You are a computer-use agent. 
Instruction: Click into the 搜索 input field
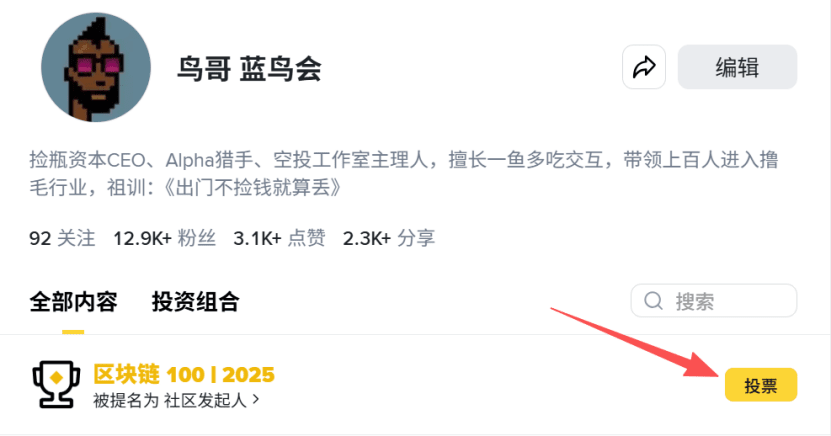714,301
